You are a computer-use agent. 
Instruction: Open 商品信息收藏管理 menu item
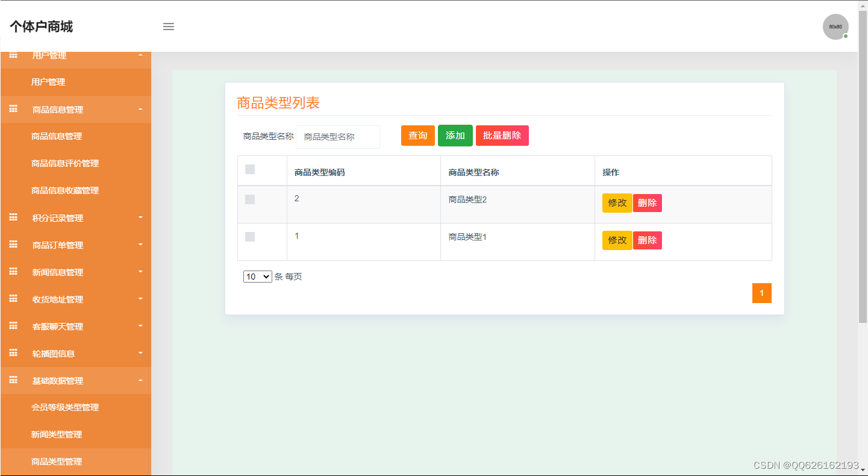point(76,190)
